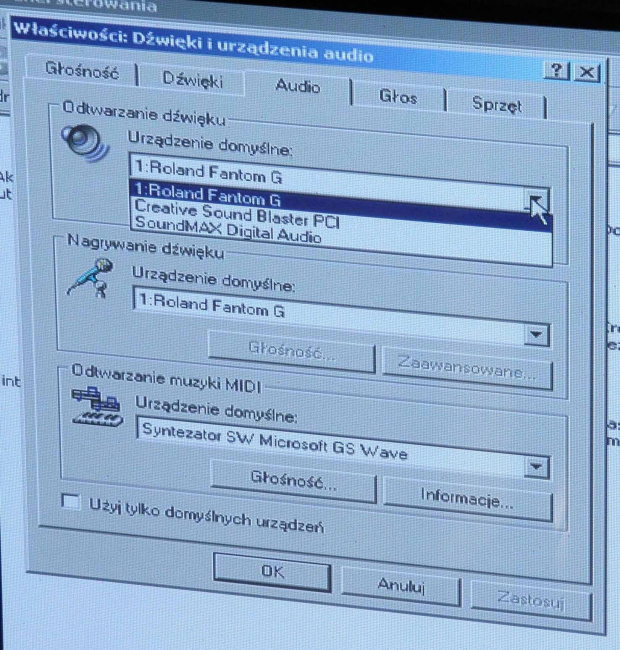Image resolution: width=620 pixels, height=650 pixels.
Task: Click the Zastosuj apply button
Action: [531, 599]
